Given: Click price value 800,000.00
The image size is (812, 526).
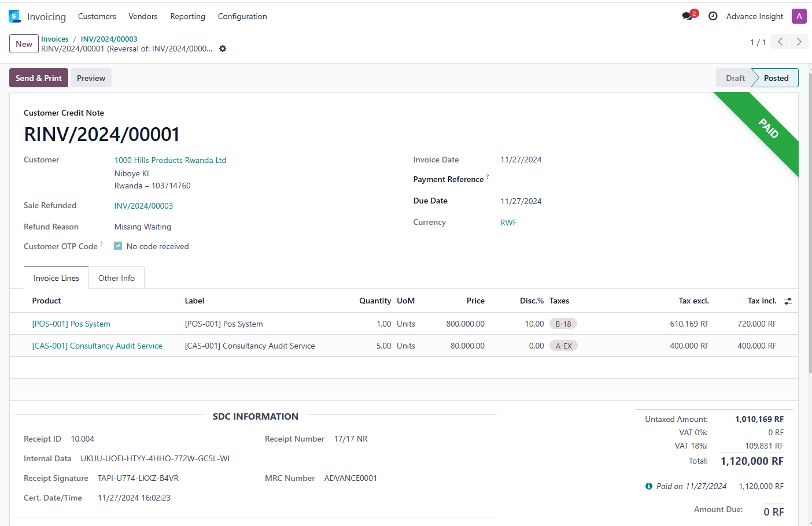Looking at the screenshot, I should pos(465,324).
